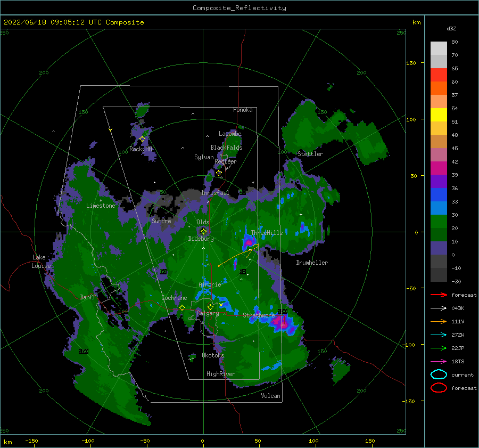Pick the red 65 dBZ color swatch

coord(439,75)
